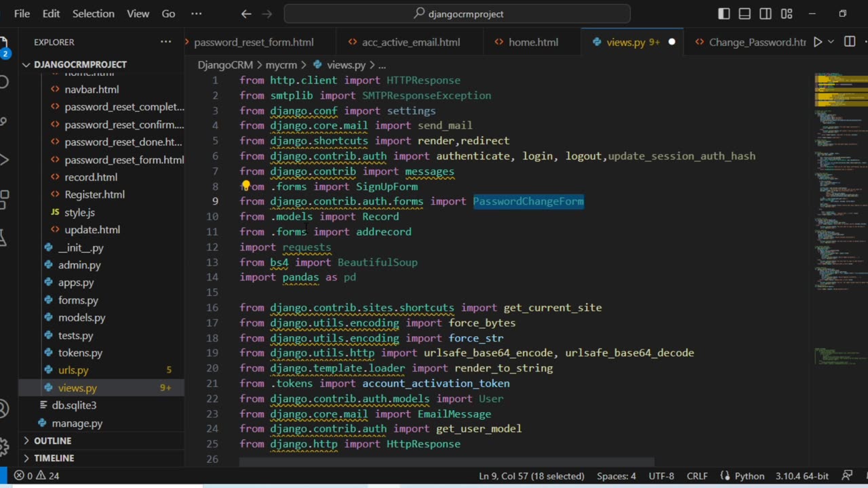
Task: Open the run options dropdown arrow
Action: 831,42
